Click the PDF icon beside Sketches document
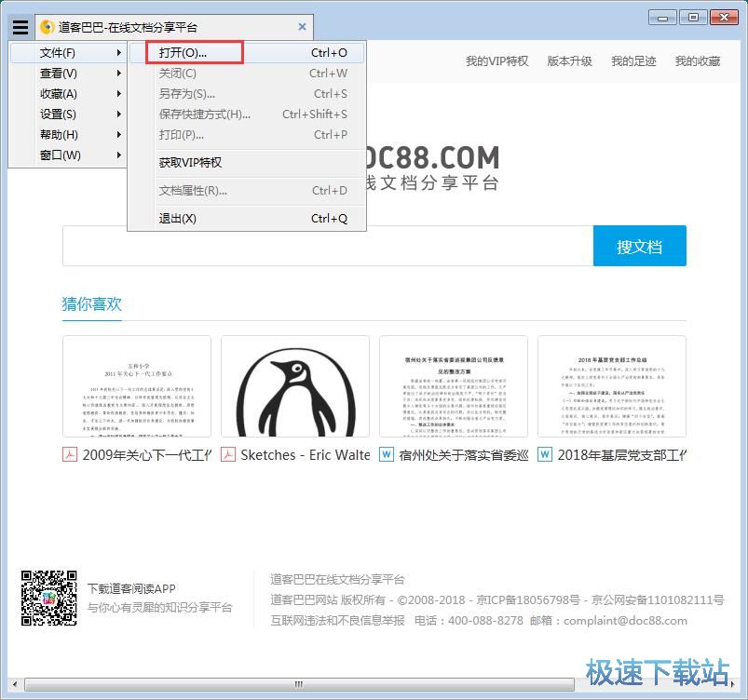 click(228, 455)
